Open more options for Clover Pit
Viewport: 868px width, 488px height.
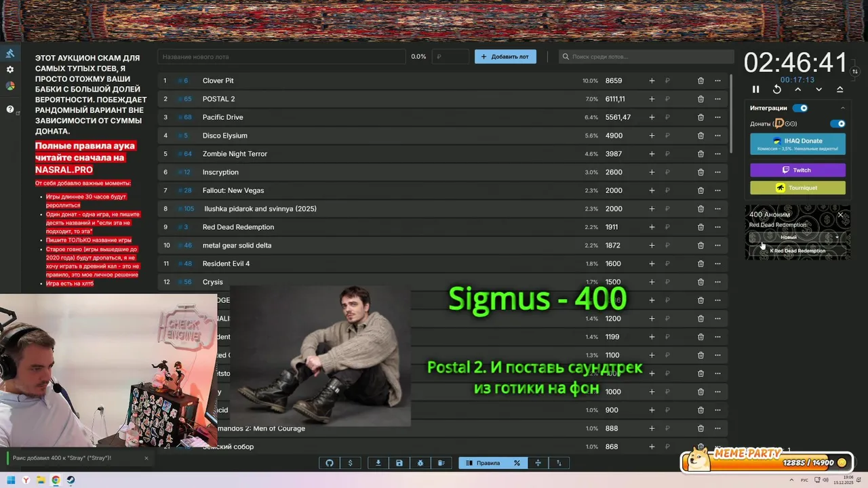tap(717, 81)
